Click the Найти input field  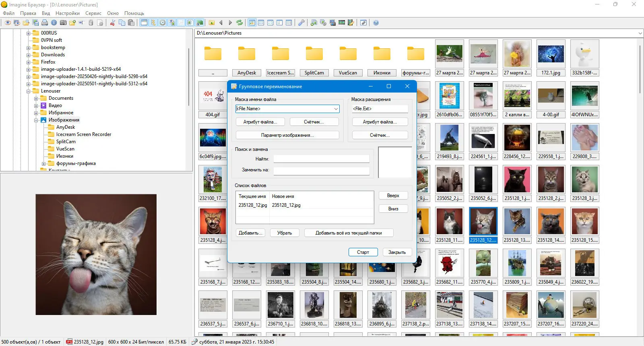pyautogui.click(x=322, y=159)
